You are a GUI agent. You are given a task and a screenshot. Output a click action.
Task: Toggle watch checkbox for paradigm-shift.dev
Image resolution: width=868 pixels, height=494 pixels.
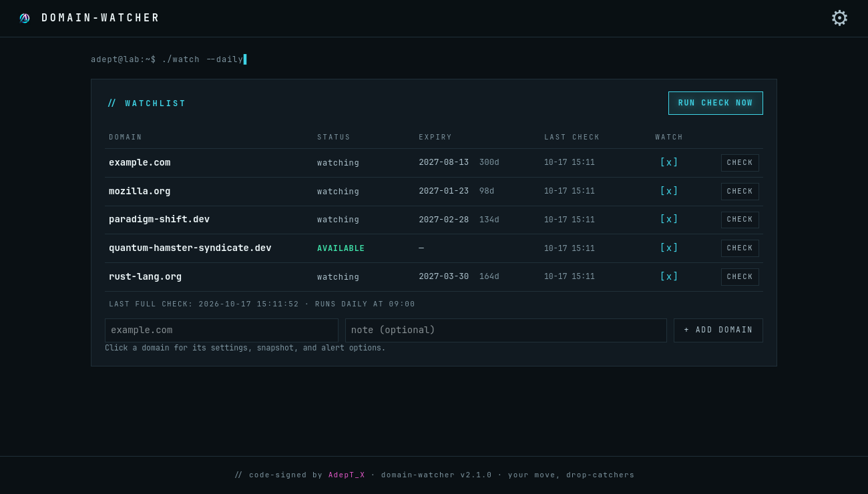[x=669, y=219]
